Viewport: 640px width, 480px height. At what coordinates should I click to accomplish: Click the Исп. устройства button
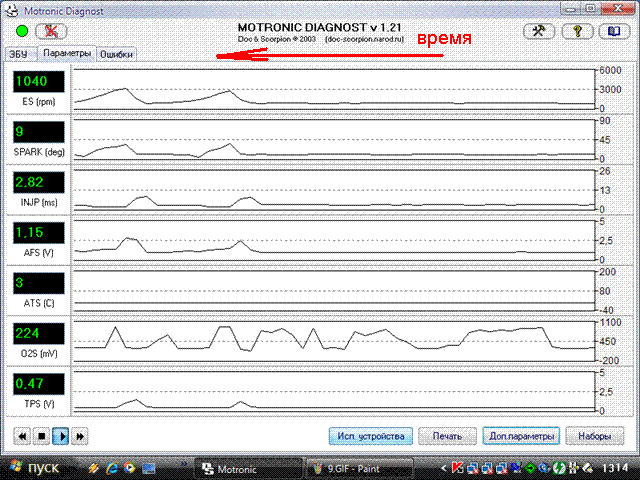coord(371,436)
